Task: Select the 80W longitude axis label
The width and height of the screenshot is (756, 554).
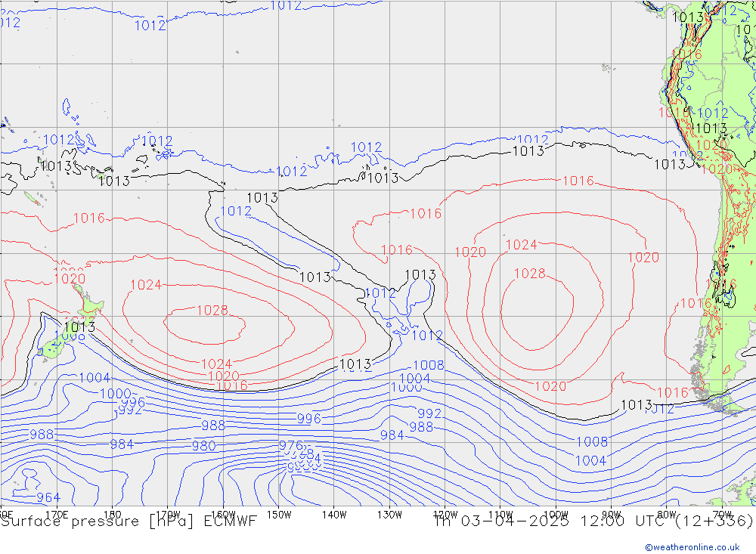Action: [x=667, y=515]
